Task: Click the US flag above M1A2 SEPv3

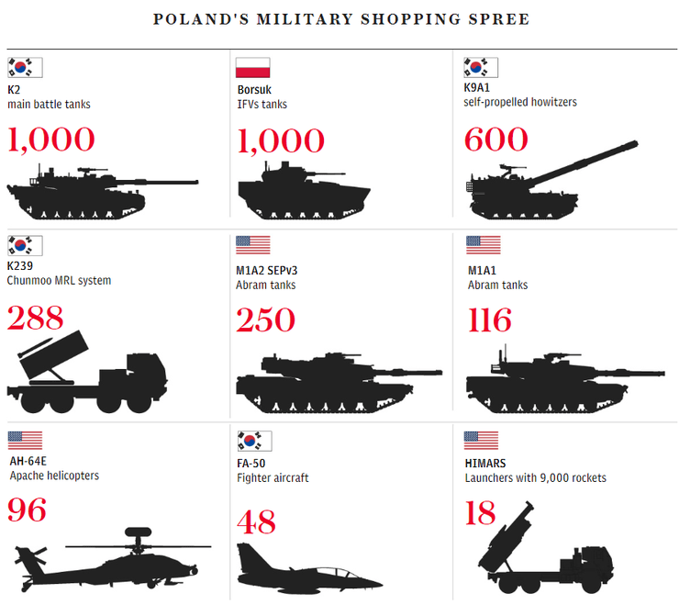Action: pos(253,245)
